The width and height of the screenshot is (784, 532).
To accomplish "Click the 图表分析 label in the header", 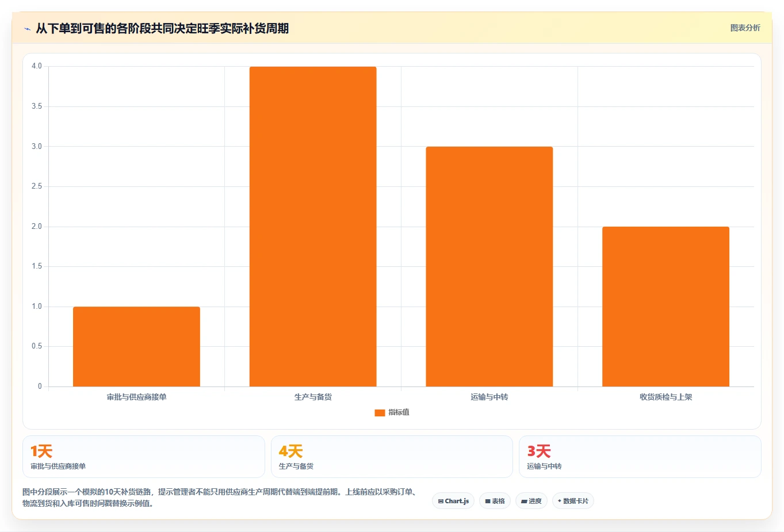I will 745,28.
